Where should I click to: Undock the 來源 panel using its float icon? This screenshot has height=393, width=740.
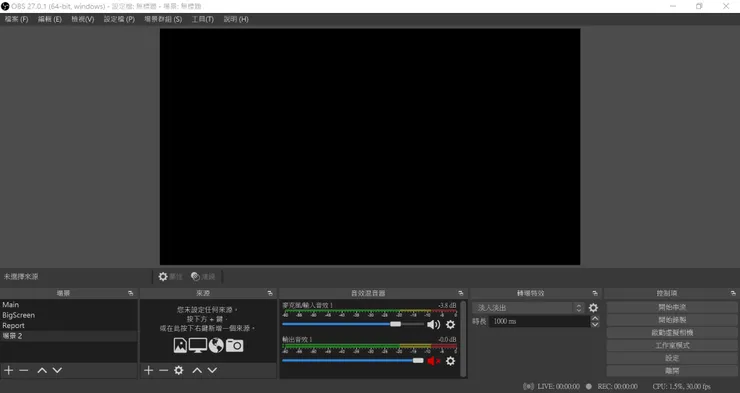click(270, 293)
